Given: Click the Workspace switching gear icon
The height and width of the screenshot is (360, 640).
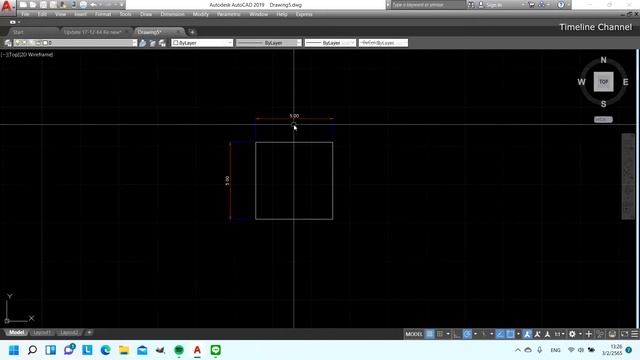Looking at the screenshot, I should 572,334.
